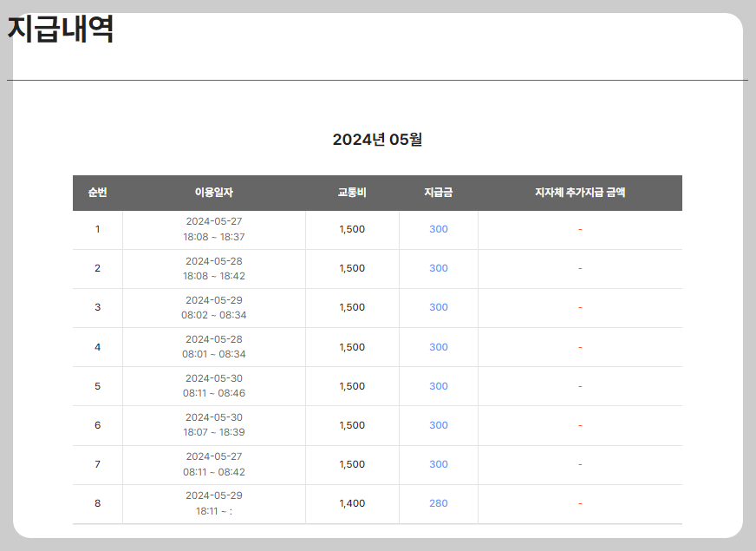
Task: Click sequence number 4
Action: [x=97, y=347]
